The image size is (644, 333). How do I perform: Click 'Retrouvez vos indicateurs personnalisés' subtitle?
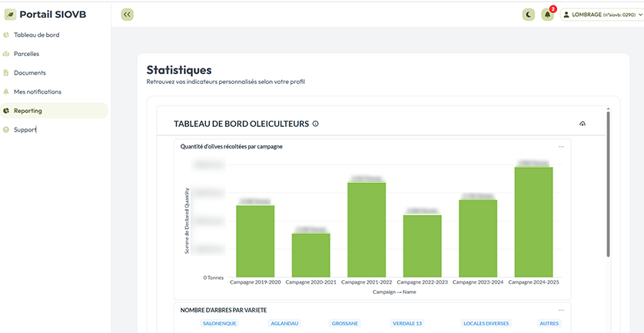(x=225, y=82)
